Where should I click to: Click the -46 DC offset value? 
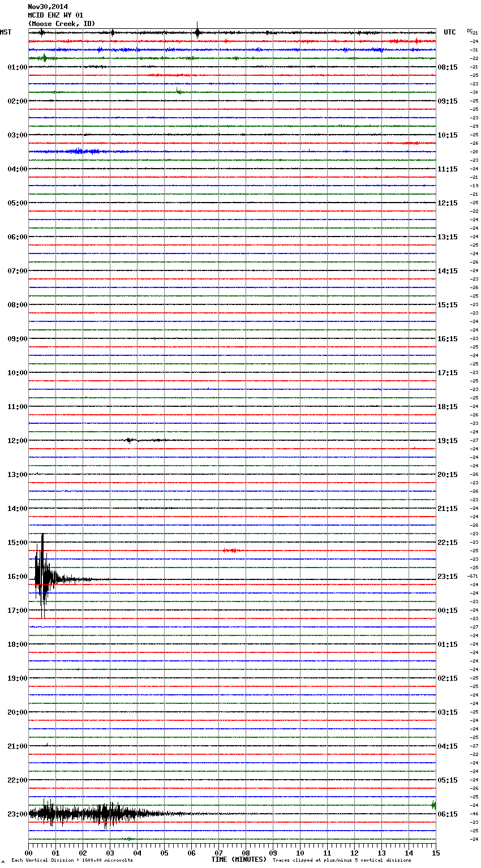[474, 814]
